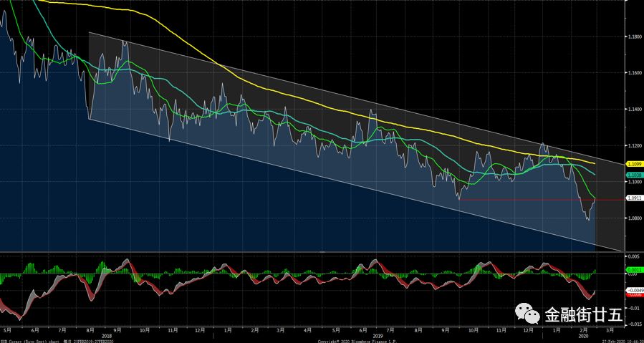Click the white 1.0911 last price tag

(634, 198)
